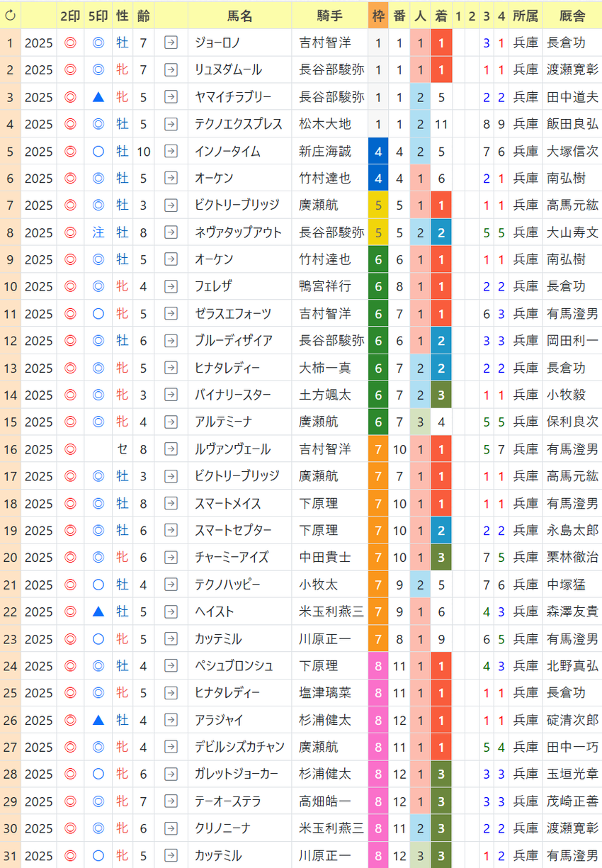Screen dimensions: 602x868
Task: Click the trainer name 北野真弘
Action: 572,666
